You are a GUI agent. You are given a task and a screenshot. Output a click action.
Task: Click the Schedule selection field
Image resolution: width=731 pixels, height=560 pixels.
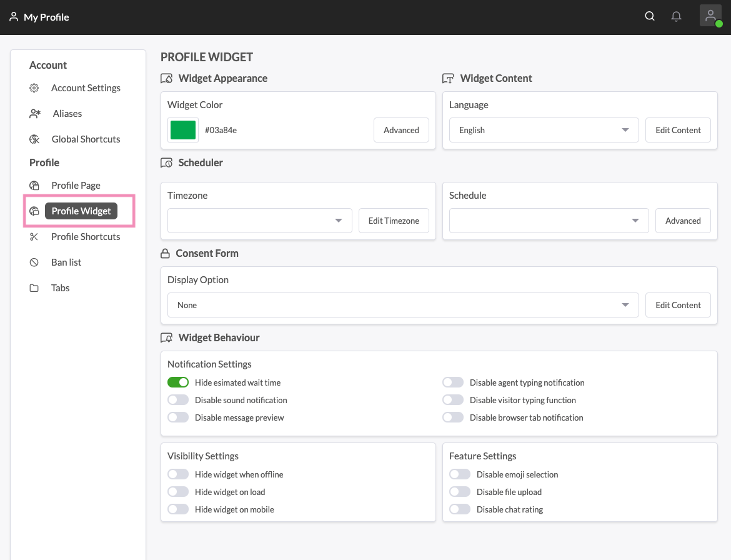pos(549,221)
